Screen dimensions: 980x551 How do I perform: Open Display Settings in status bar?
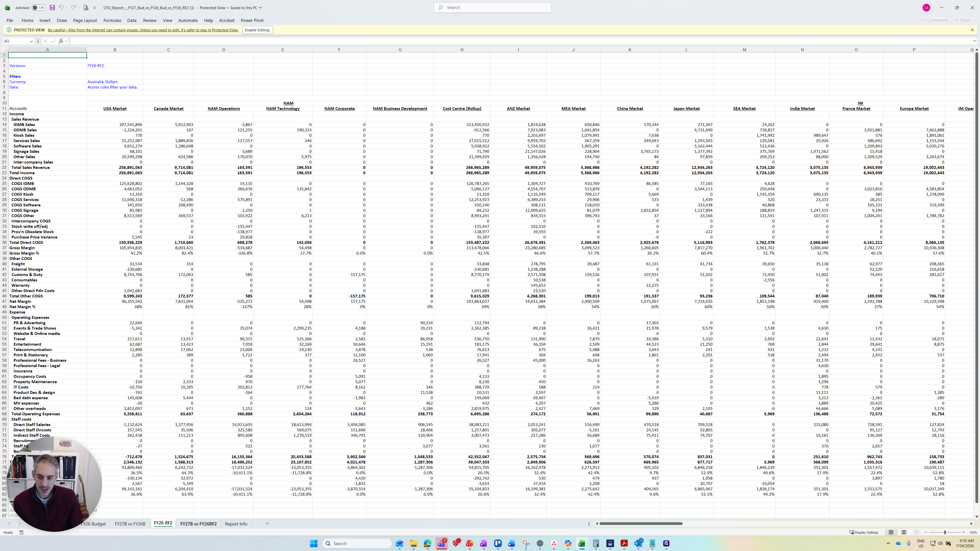click(864, 532)
